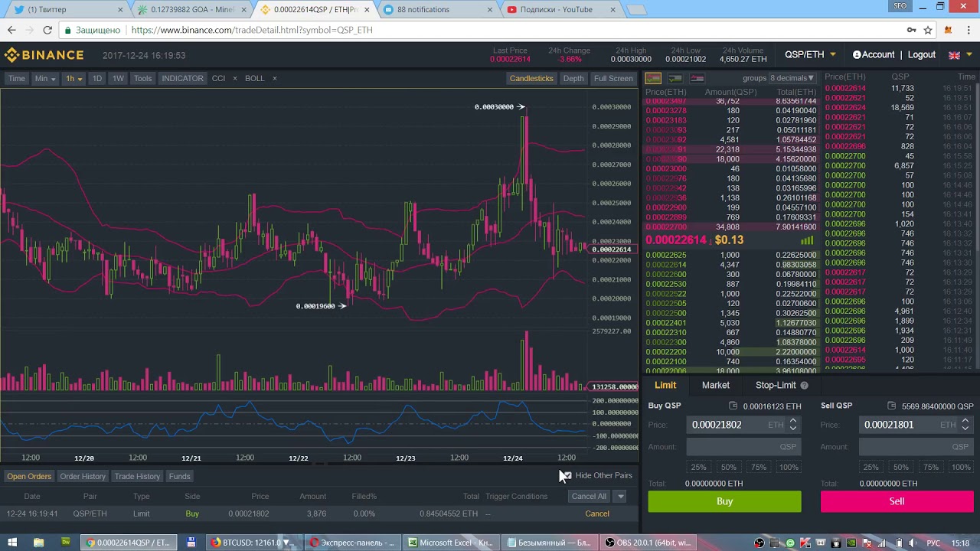Show both bids and asks order book view
The image size is (980, 551).
click(x=653, y=78)
